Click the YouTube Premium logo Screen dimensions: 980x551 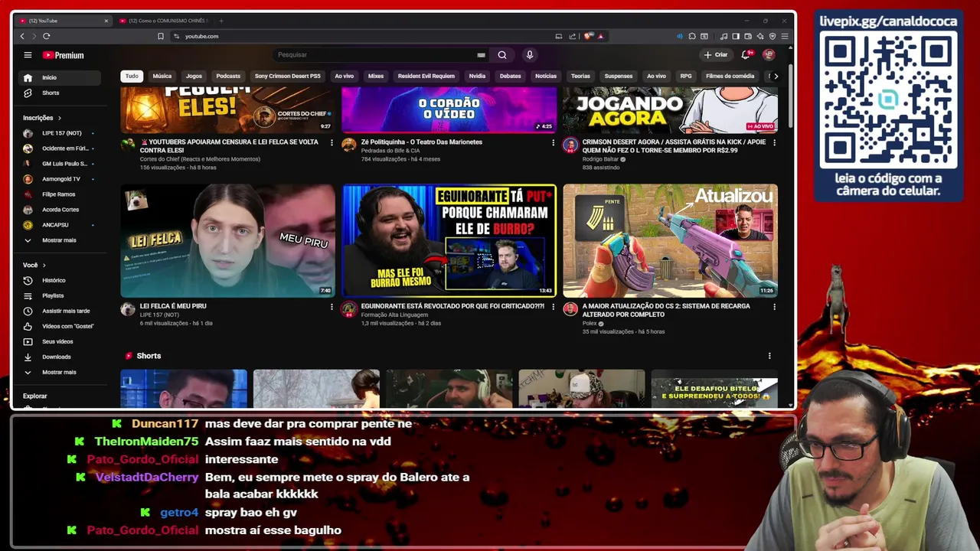click(63, 55)
